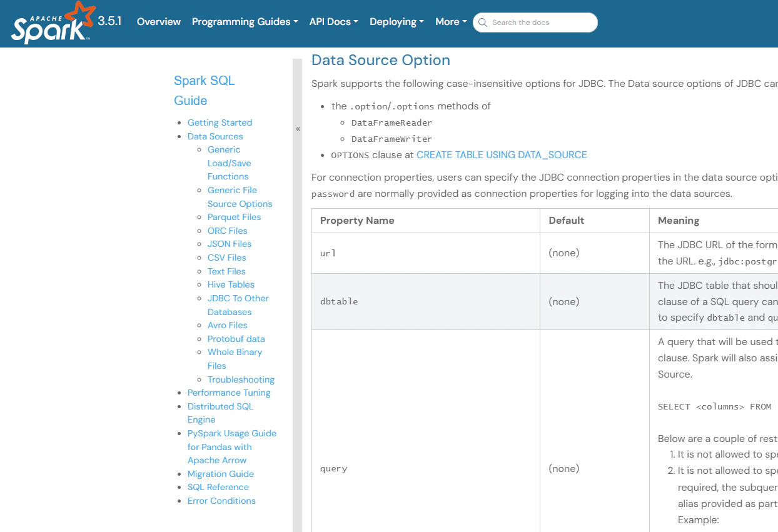The width and height of the screenshot is (778, 532).
Task: Select Data Sources in sidebar
Action: (x=215, y=136)
